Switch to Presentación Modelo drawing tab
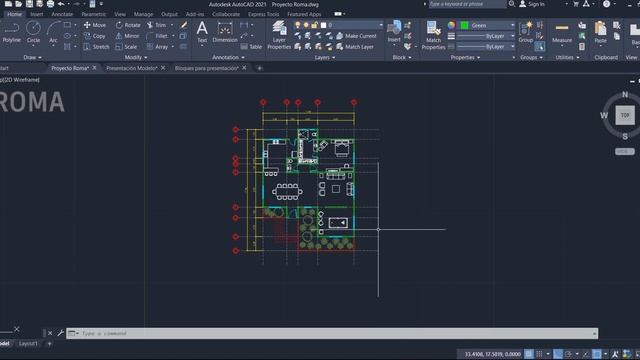 coord(131,68)
